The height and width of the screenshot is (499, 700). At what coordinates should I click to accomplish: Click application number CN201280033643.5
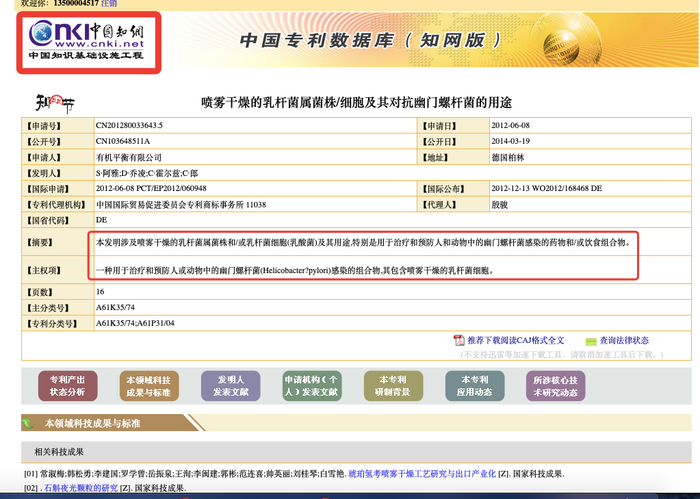[x=129, y=125]
